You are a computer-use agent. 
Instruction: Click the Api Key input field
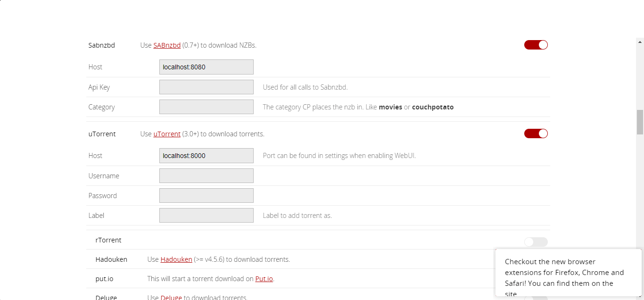(206, 87)
